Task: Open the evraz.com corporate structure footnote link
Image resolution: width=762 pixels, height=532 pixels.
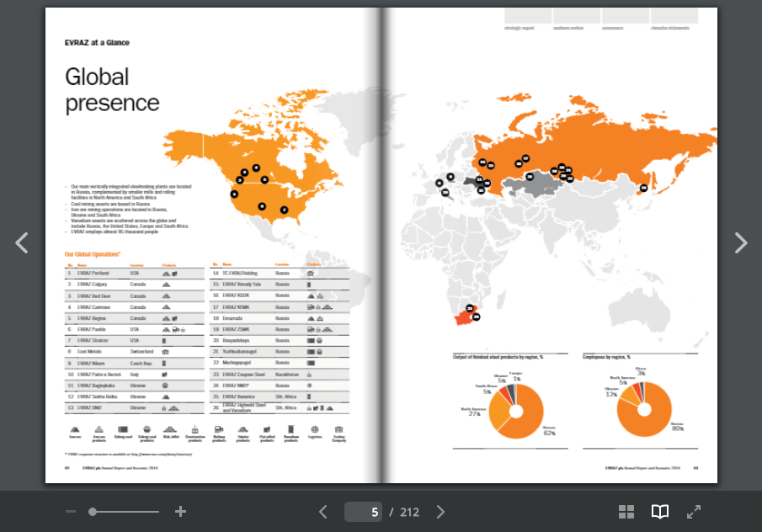Action: coord(161,455)
